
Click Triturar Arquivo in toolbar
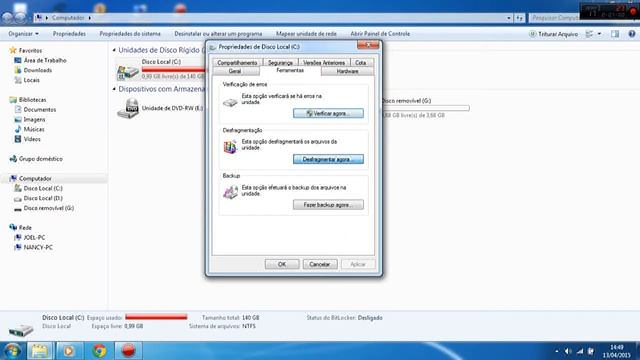click(553, 34)
